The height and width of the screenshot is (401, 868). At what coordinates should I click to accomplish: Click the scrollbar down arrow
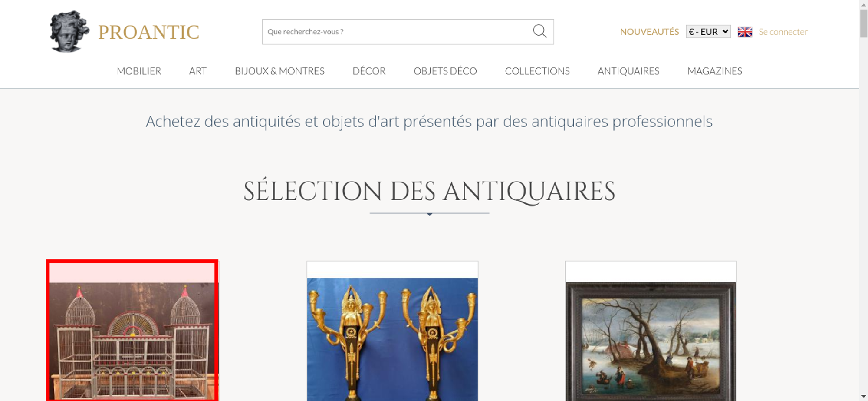coord(864,397)
